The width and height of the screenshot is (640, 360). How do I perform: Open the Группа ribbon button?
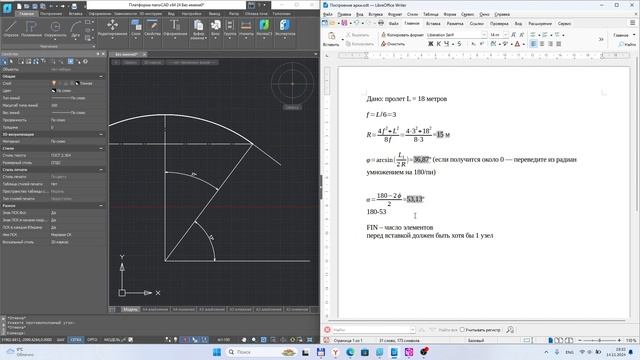[x=230, y=29]
